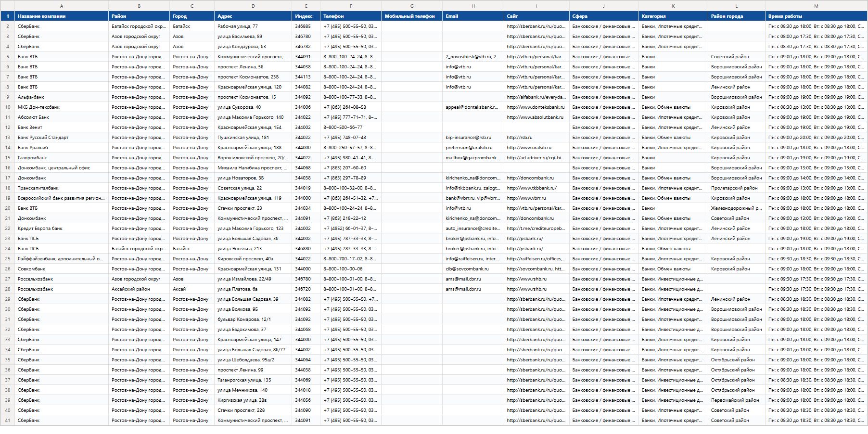Select the 'Кредит Европа банк' cell
This screenshot has width=868, height=434.
click(x=62, y=229)
